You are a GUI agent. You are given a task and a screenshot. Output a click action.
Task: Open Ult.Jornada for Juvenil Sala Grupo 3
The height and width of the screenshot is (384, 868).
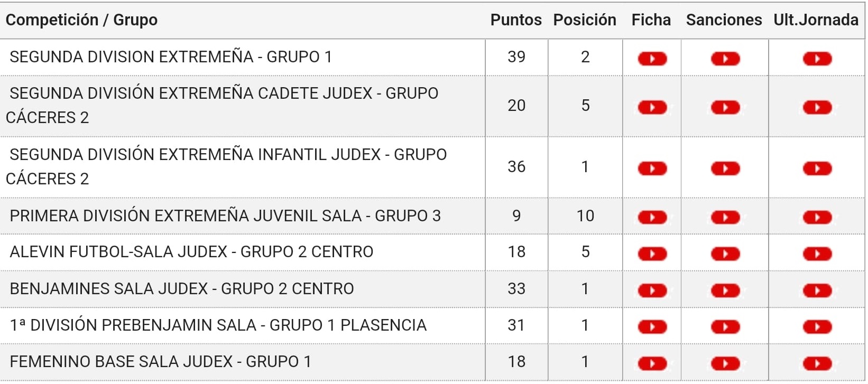[x=817, y=217]
